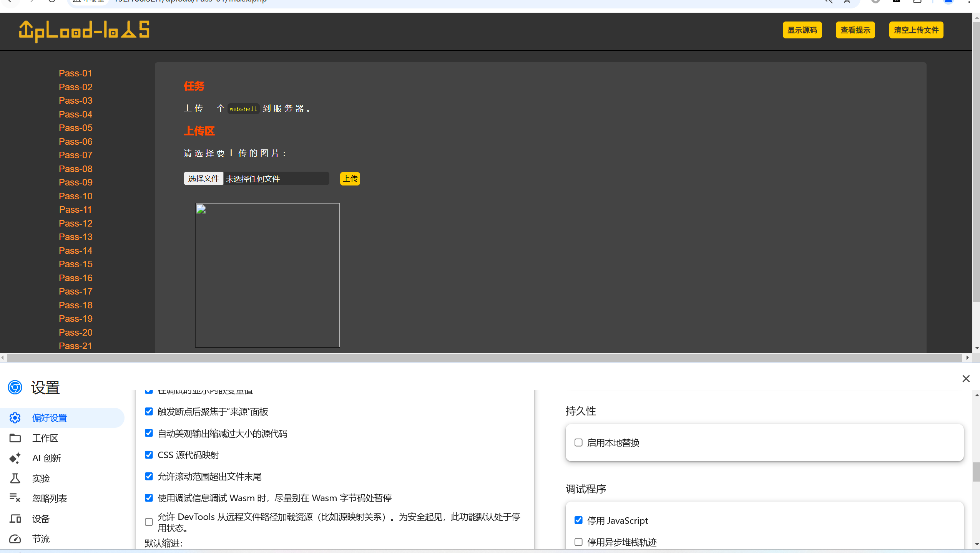Select the AI innovations sparkle icon
Image resolution: width=980 pixels, height=553 pixels.
(15, 458)
